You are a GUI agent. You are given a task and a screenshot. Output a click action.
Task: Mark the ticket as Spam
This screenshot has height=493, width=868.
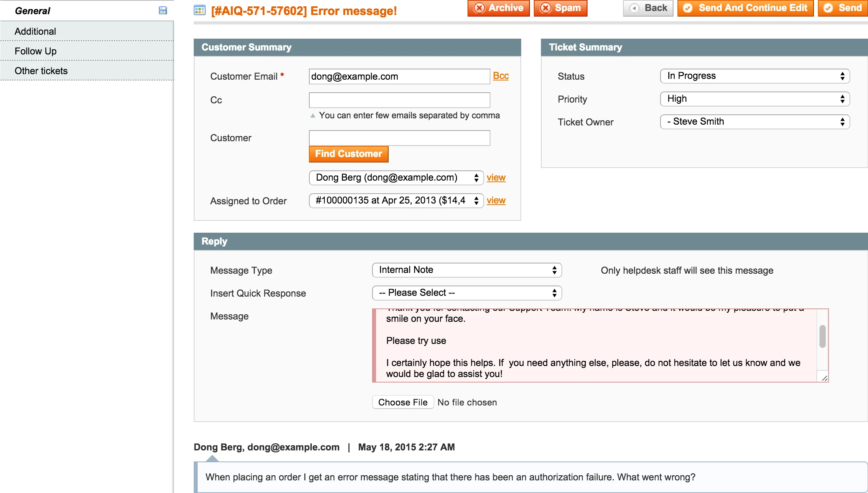pos(560,8)
